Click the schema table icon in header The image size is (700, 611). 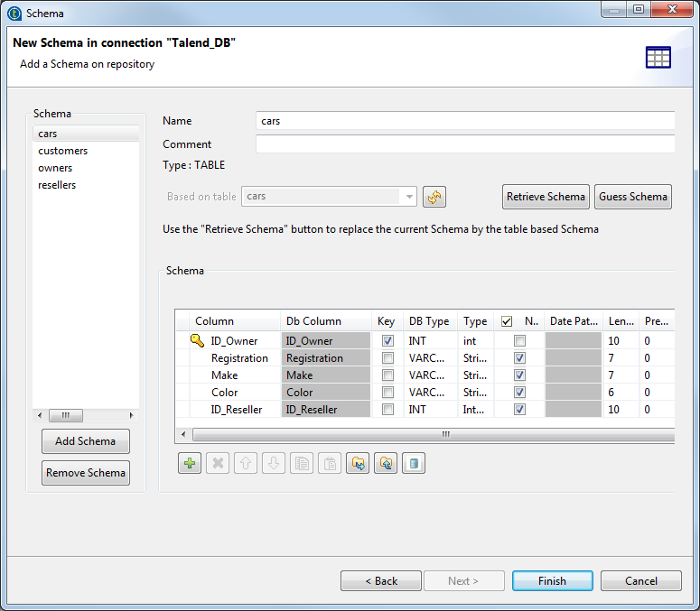[x=658, y=57]
